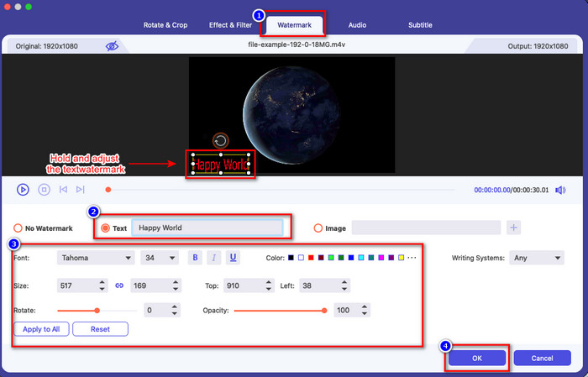Select the No Watermark radio option

point(18,228)
